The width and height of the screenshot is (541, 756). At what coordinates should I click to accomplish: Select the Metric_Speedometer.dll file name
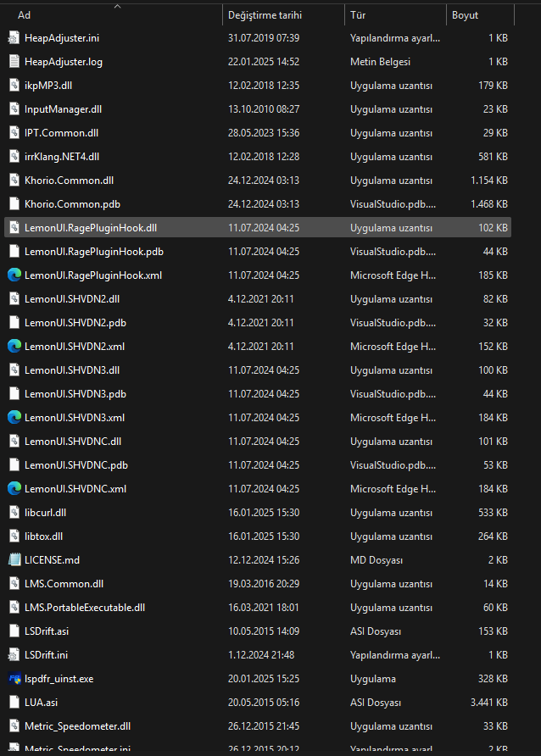pyautogui.click(x=78, y=726)
